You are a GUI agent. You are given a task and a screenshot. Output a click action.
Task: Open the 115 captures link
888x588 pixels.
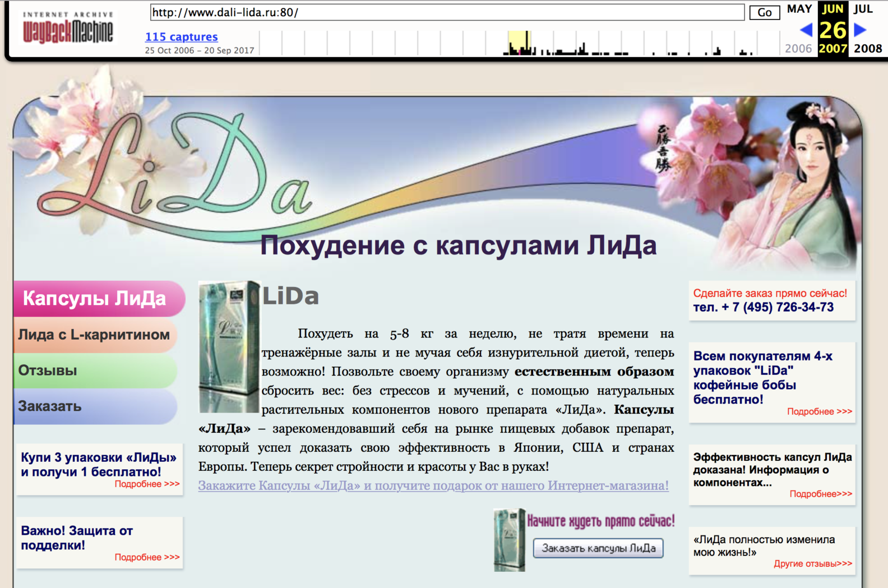(181, 37)
